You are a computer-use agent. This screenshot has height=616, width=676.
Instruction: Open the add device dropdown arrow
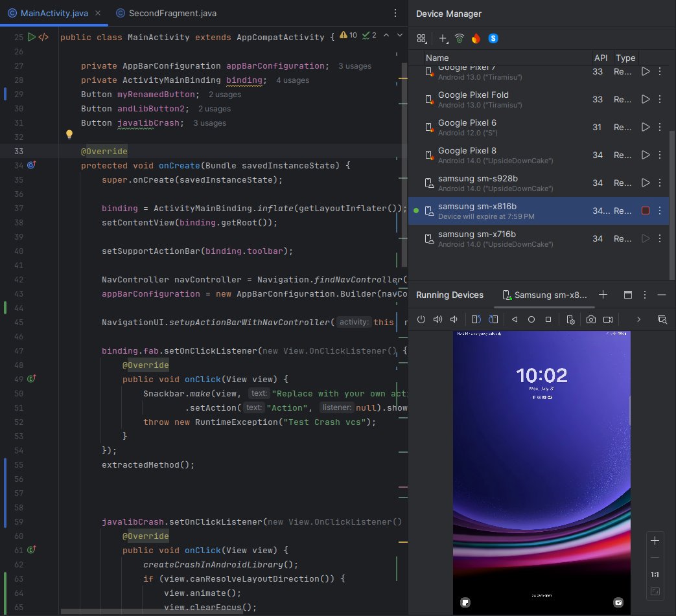point(447,42)
